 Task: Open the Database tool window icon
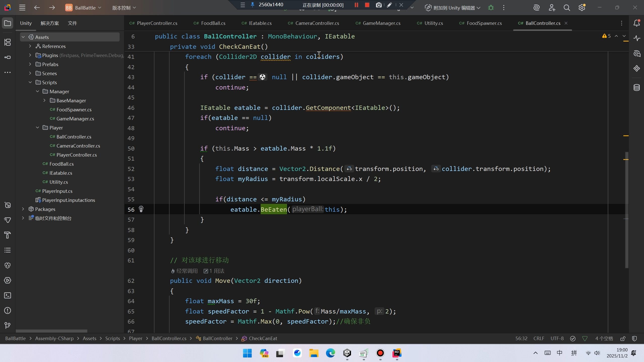[636, 87]
